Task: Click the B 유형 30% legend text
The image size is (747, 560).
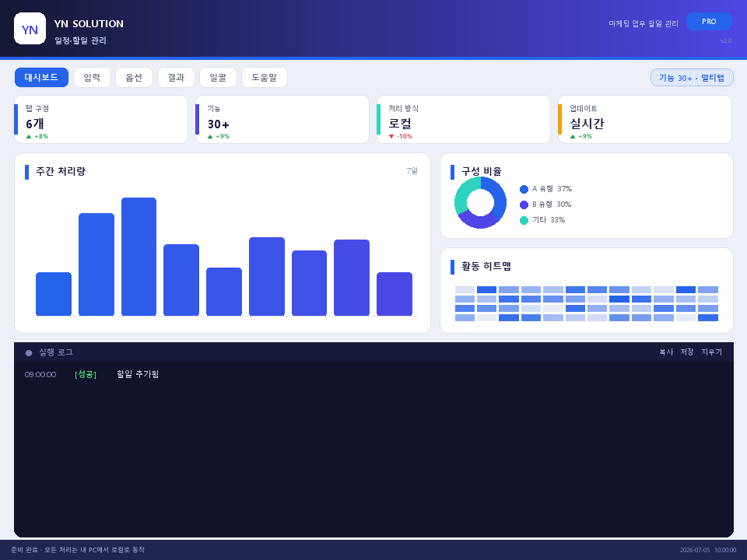Action: tap(552, 205)
